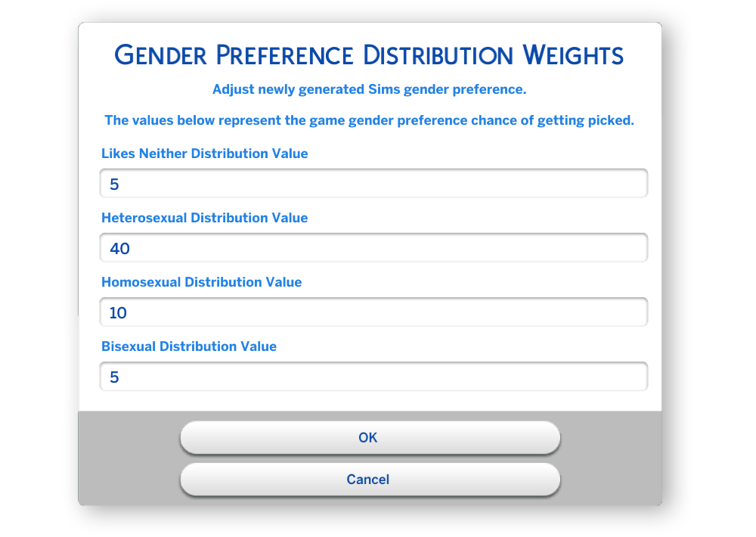Screen dimensions: 756x537
Task: Place cursor at the Bisexual 5 value
Action: click(114, 377)
